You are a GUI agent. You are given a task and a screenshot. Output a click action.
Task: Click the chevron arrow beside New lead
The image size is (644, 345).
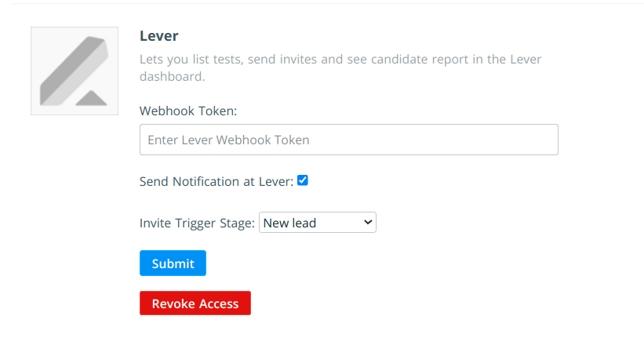368,222
